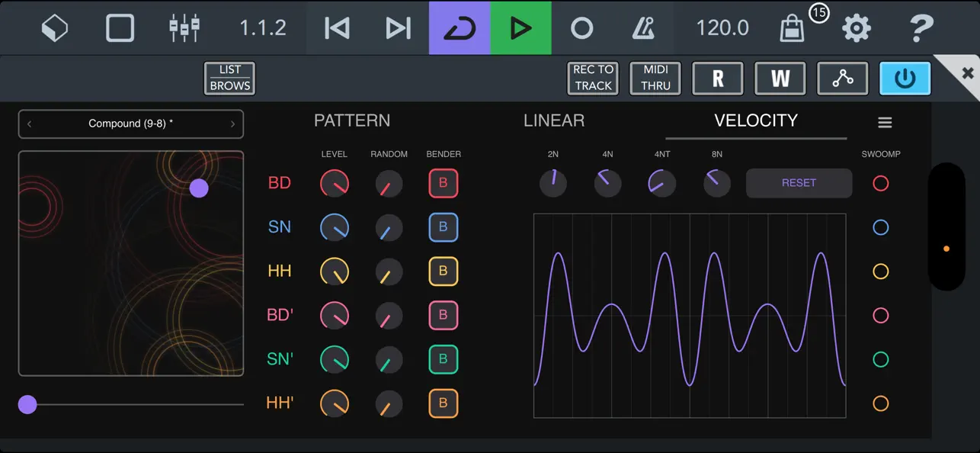Viewport: 980px width, 453px height.
Task: Open the hamburger menu beside VELOCITY
Action: click(885, 123)
